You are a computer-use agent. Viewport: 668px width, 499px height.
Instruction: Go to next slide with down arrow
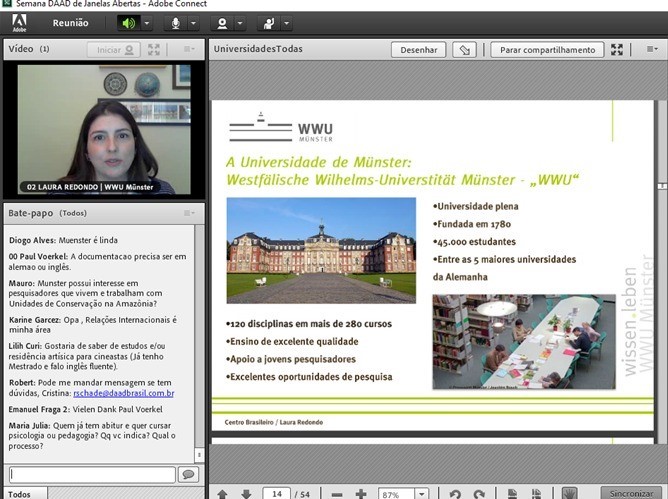[246, 494]
